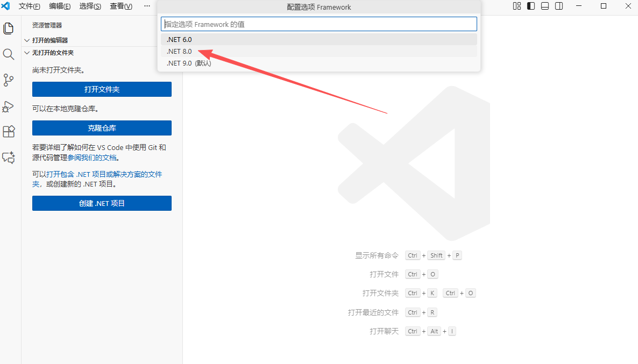638x364 pixels.
Task: Open the Search view icon
Action: (9, 54)
